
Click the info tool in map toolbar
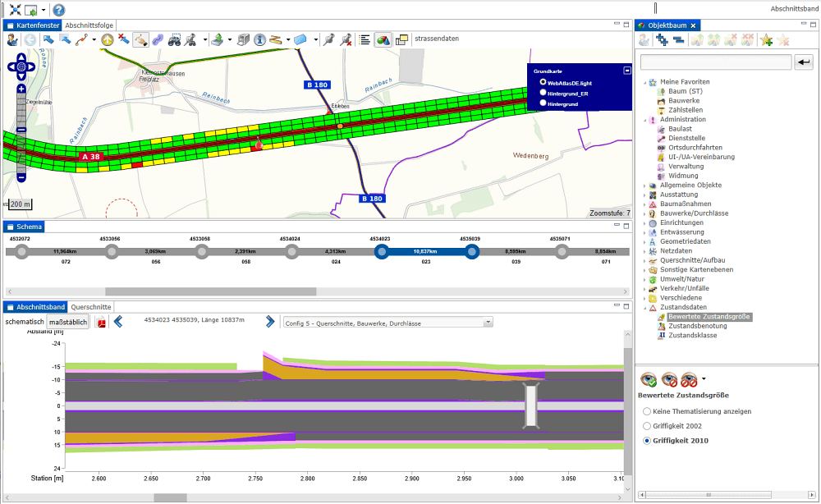(259, 39)
